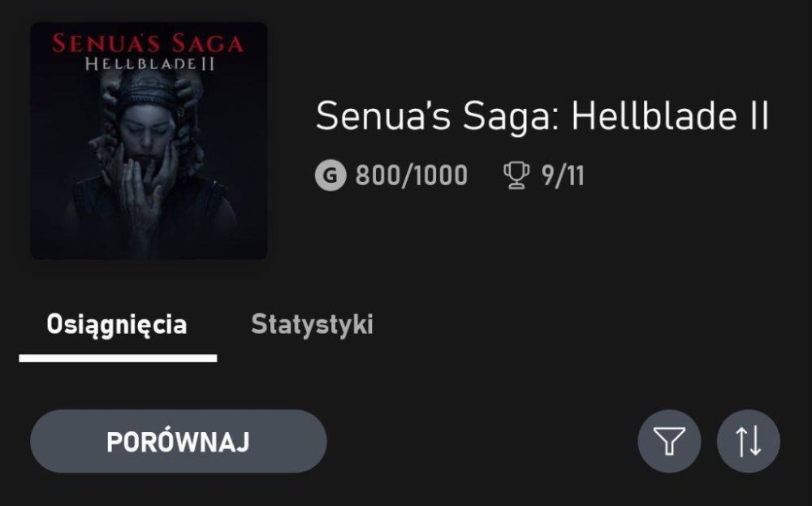Select the 800/1000 Gamerscore value
This screenshot has height=506, width=812.
(411, 175)
